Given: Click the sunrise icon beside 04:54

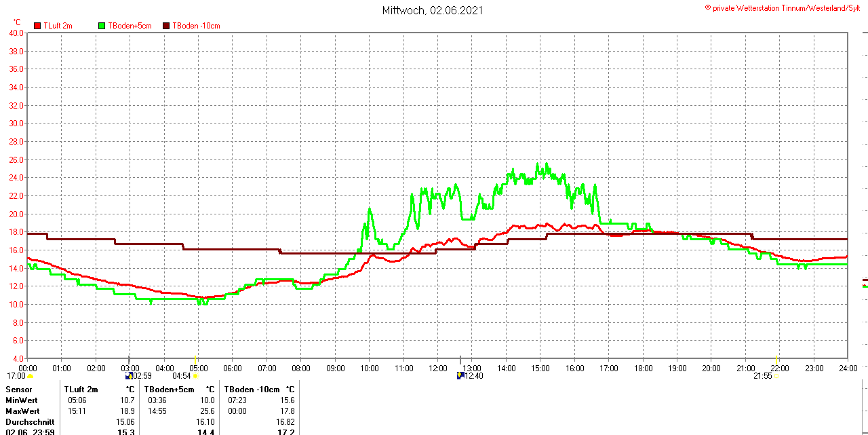Looking at the screenshot, I should [x=195, y=376].
